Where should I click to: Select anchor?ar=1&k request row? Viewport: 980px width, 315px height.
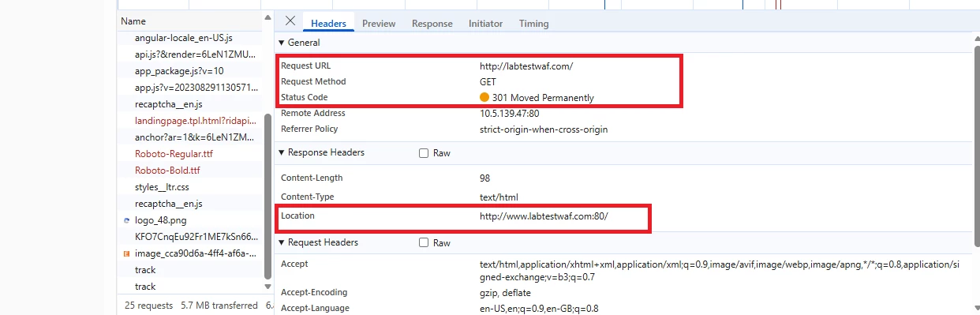[x=189, y=137]
